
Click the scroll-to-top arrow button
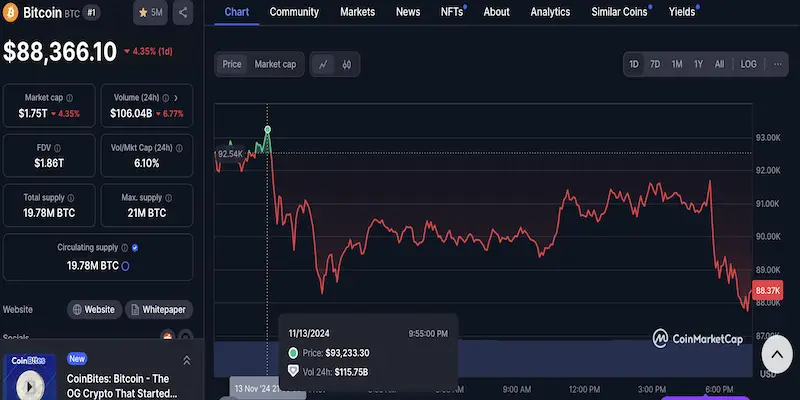point(777,354)
